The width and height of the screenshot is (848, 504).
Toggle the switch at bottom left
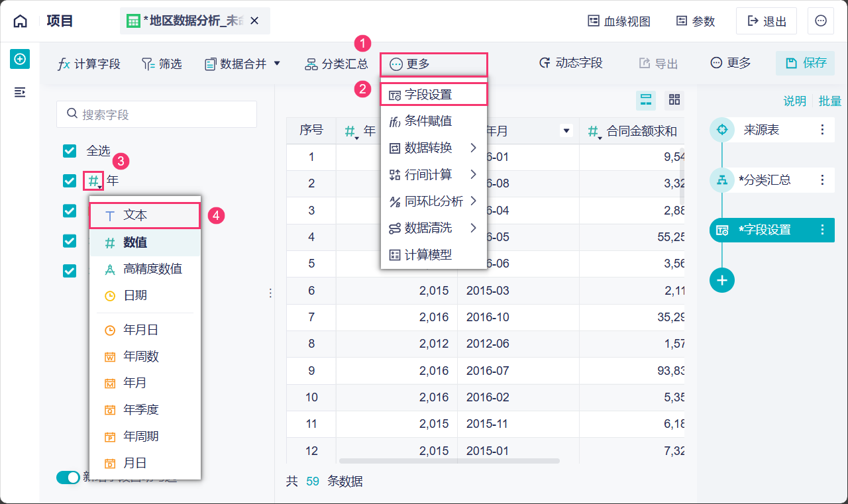pyautogui.click(x=68, y=478)
